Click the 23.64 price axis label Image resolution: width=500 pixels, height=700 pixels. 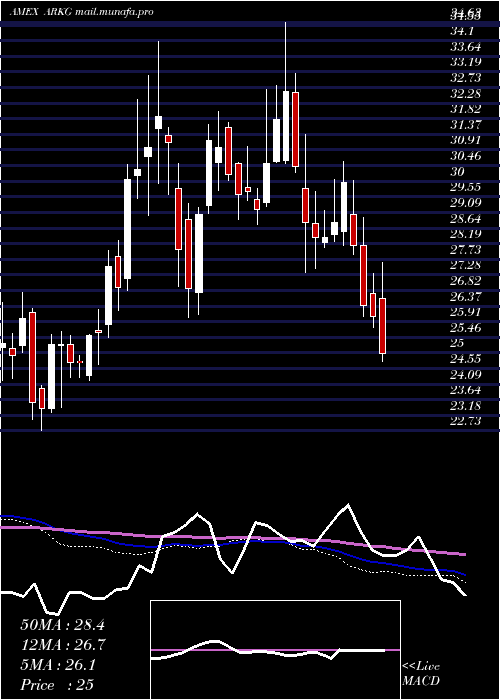pyautogui.click(x=466, y=390)
